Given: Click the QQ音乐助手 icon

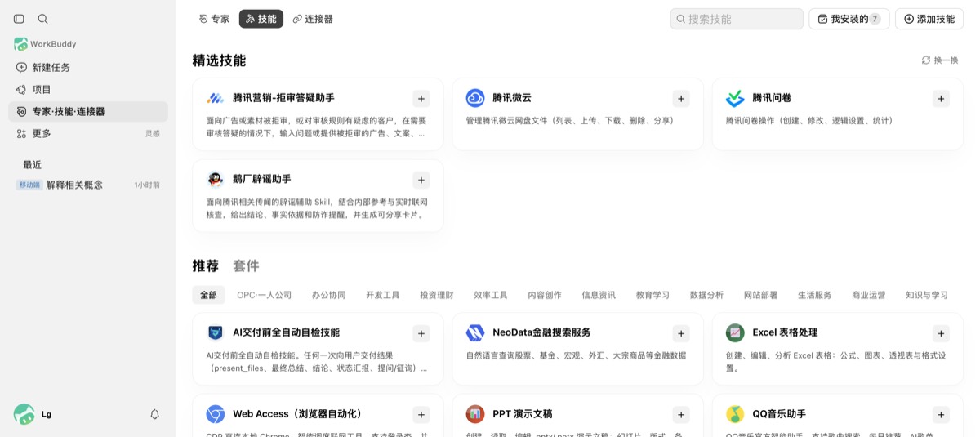Looking at the screenshot, I should [x=735, y=414].
